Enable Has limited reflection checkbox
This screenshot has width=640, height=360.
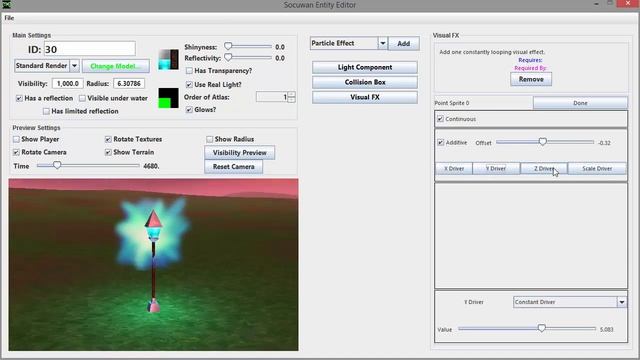pyautogui.click(x=46, y=111)
